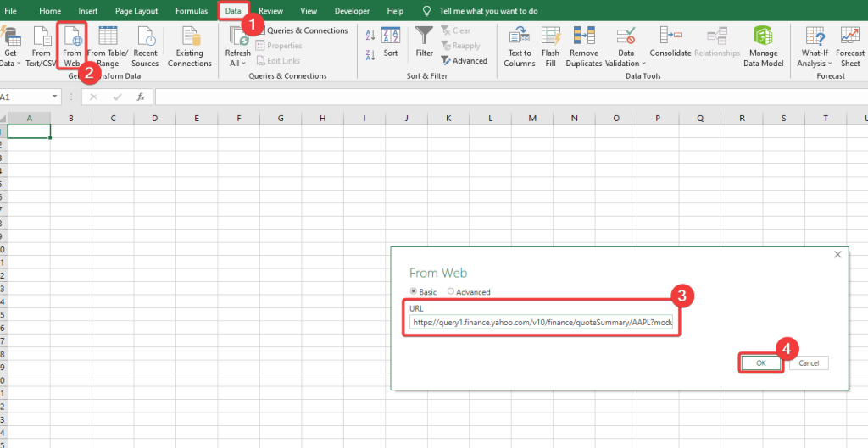Viewport: 868px width, 448px height.
Task: Reapply the filter
Action: pos(460,46)
